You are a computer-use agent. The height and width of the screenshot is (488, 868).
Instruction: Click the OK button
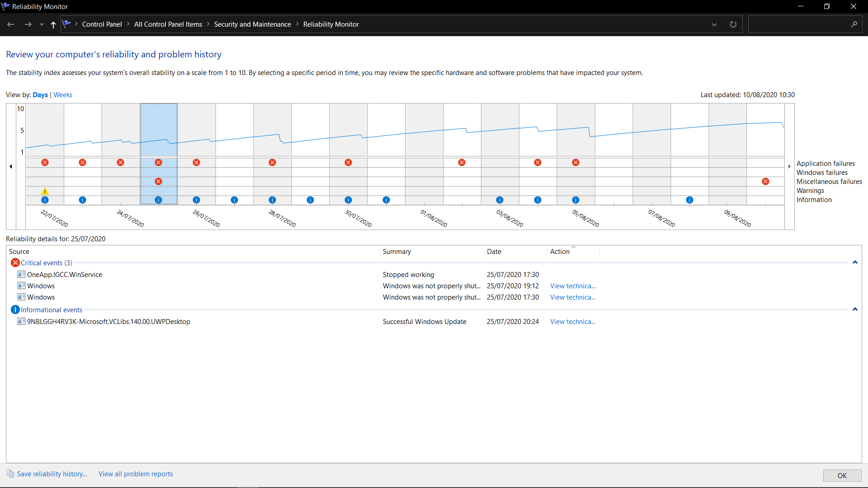[x=842, y=475]
